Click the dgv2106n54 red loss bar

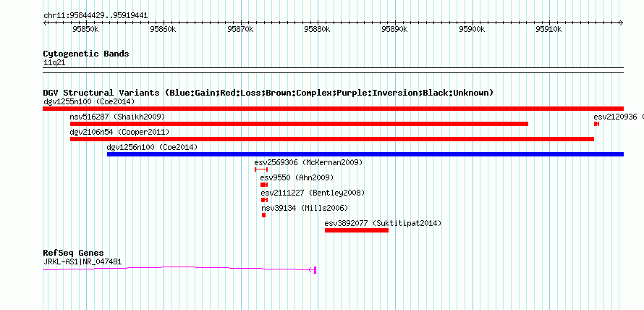[x=332, y=139]
